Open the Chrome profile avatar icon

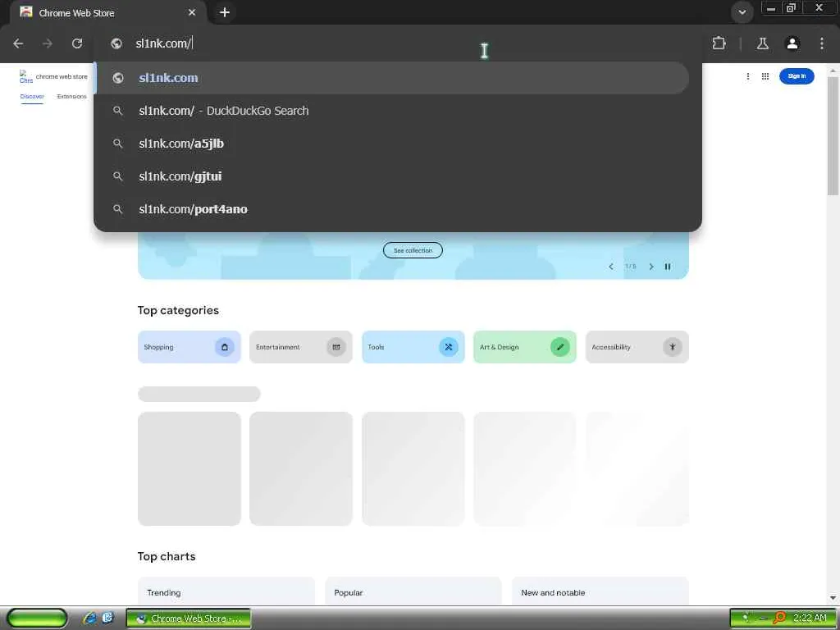[792, 43]
